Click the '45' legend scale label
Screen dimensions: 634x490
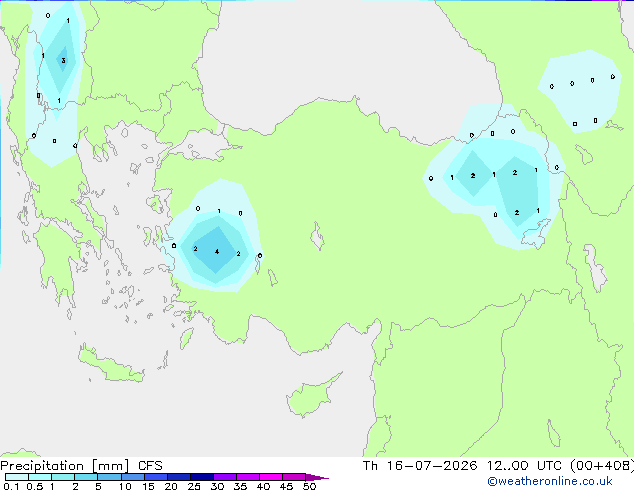[286, 486]
